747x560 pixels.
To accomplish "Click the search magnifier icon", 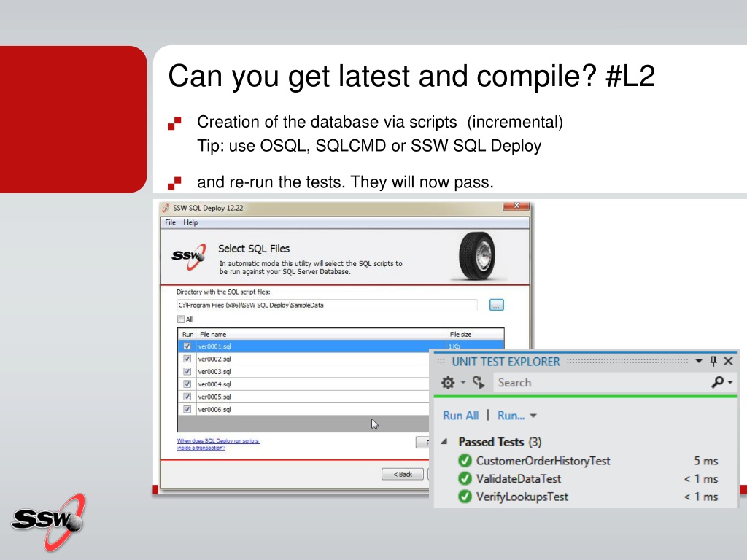I will (718, 382).
